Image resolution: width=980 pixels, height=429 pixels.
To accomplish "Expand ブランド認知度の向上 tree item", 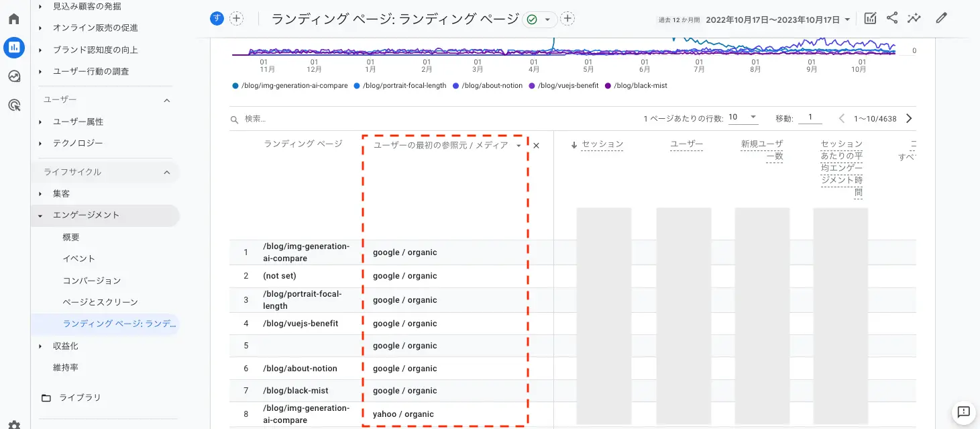I will click(40, 50).
